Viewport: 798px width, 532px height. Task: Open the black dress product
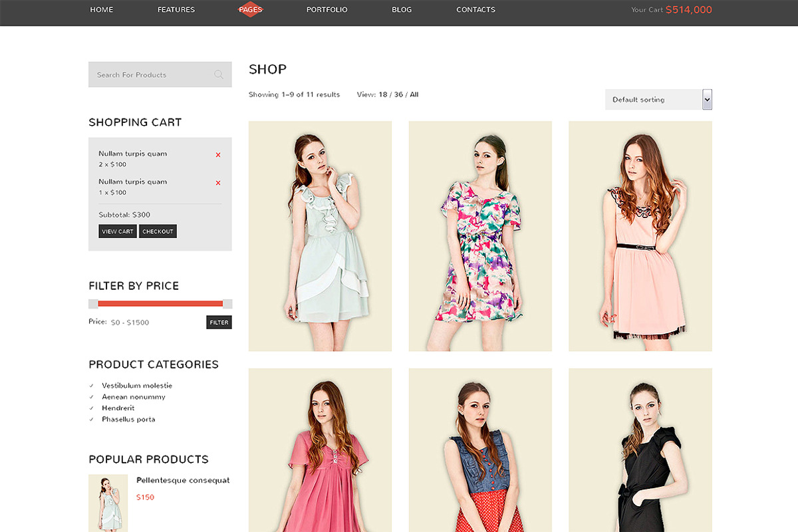pyautogui.click(x=640, y=450)
